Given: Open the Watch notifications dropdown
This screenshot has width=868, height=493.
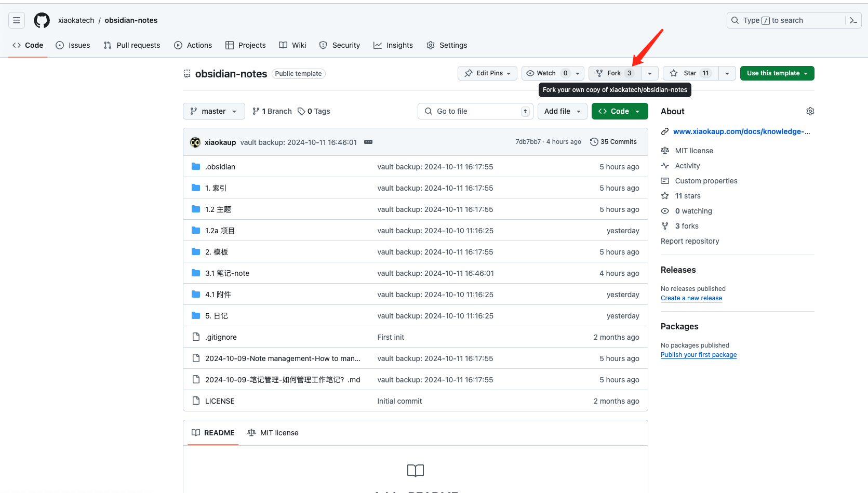Looking at the screenshot, I should tap(553, 73).
